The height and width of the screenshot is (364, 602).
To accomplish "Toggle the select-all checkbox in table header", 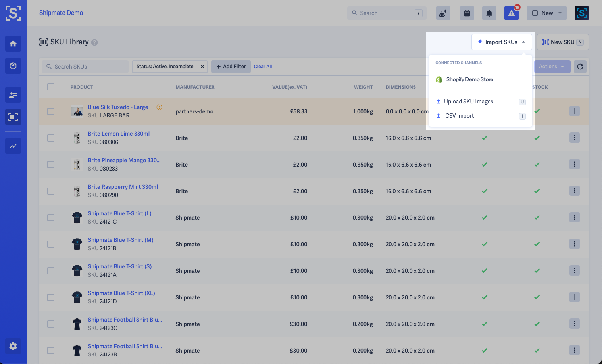I will tap(51, 87).
